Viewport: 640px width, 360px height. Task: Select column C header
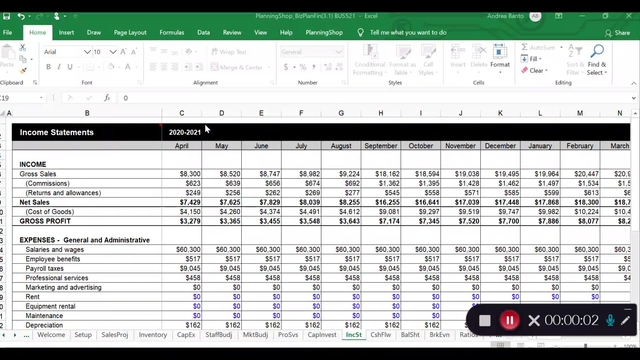(x=182, y=113)
